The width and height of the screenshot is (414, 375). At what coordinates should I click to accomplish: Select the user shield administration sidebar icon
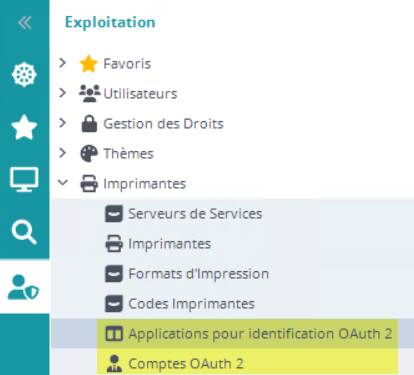click(x=23, y=287)
